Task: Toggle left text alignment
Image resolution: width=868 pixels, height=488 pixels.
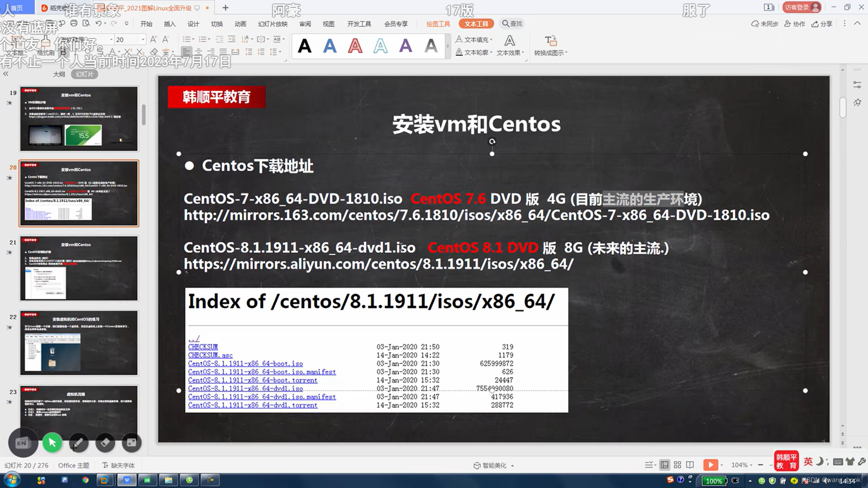Action: click(186, 52)
